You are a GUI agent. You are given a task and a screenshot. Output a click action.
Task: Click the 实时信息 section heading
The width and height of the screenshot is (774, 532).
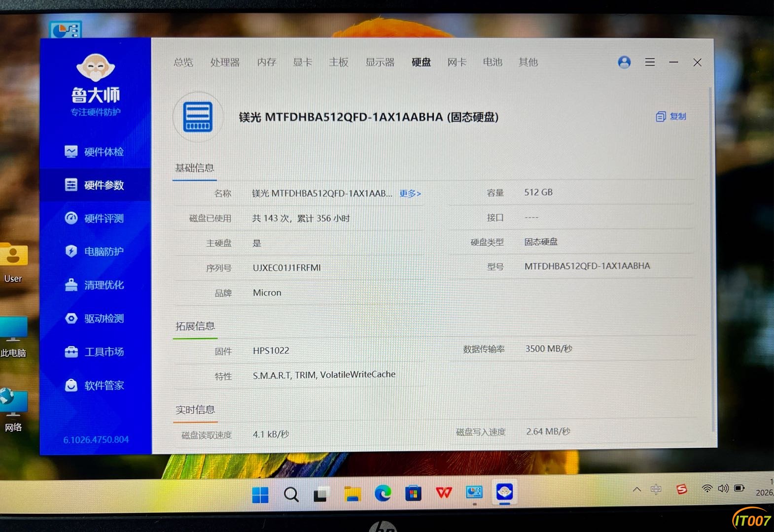[x=195, y=410]
